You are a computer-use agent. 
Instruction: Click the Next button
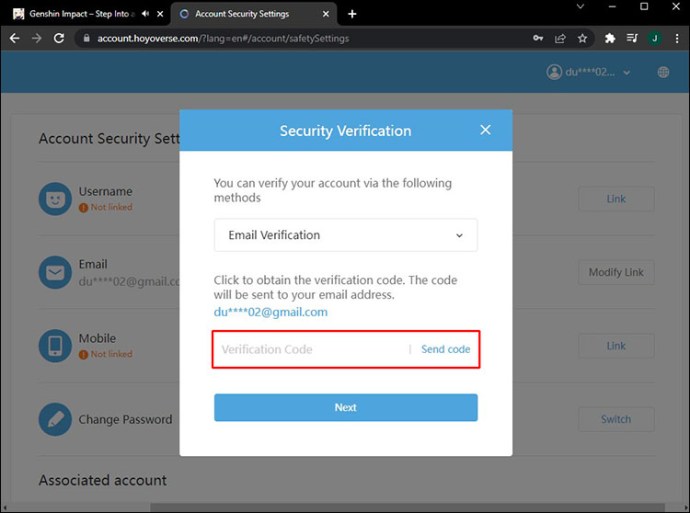[x=345, y=408]
